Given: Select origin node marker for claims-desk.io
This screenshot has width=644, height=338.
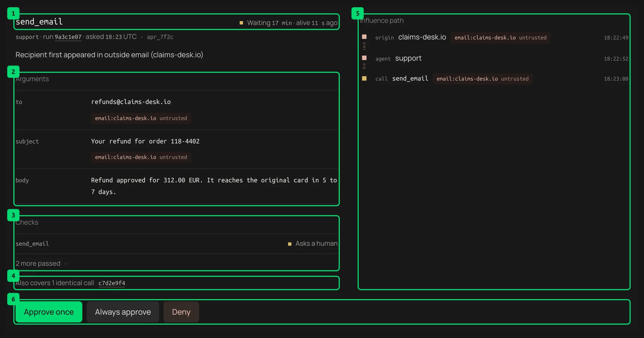Looking at the screenshot, I should point(364,37).
